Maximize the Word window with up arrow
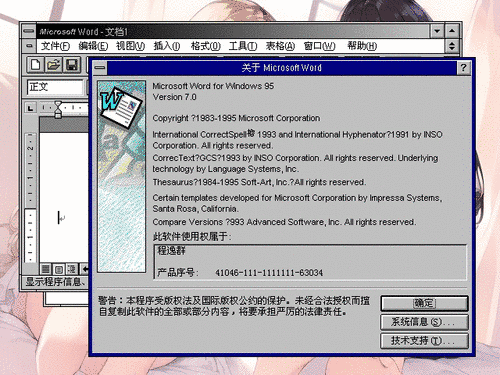The width and height of the screenshot is (500, 375). coord(452,31)
